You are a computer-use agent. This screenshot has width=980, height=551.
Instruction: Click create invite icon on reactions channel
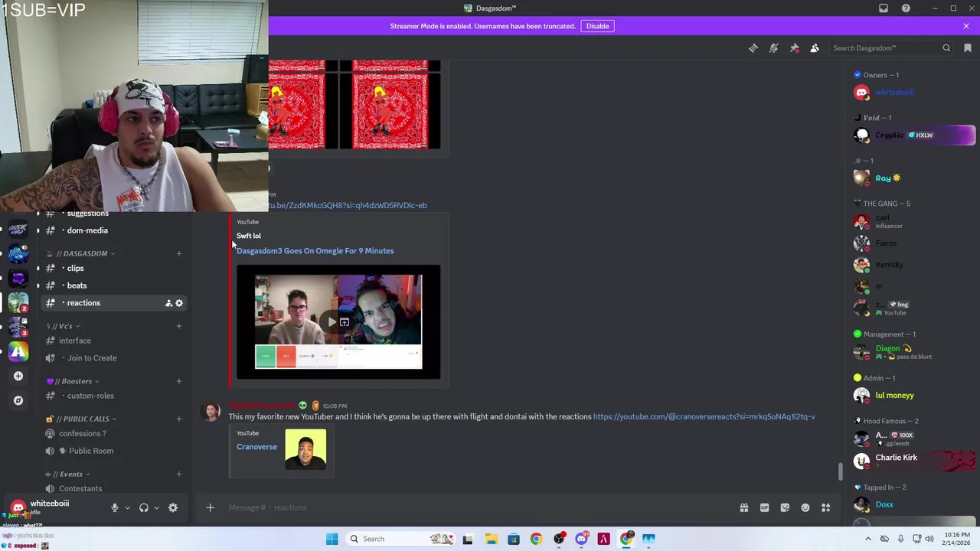[x=168, y=303]
